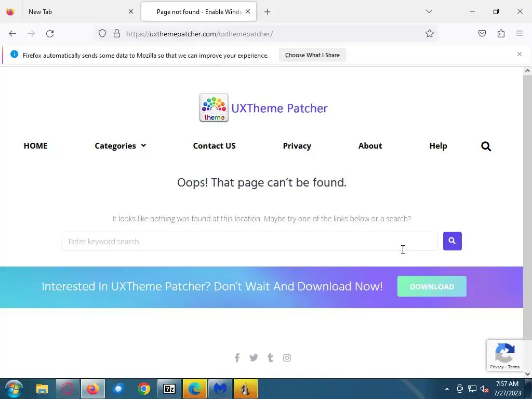Open the yellow taskbar app icon
Viewport: 532px width, 399px height.
pyautogui.click(x=246, y=389)
